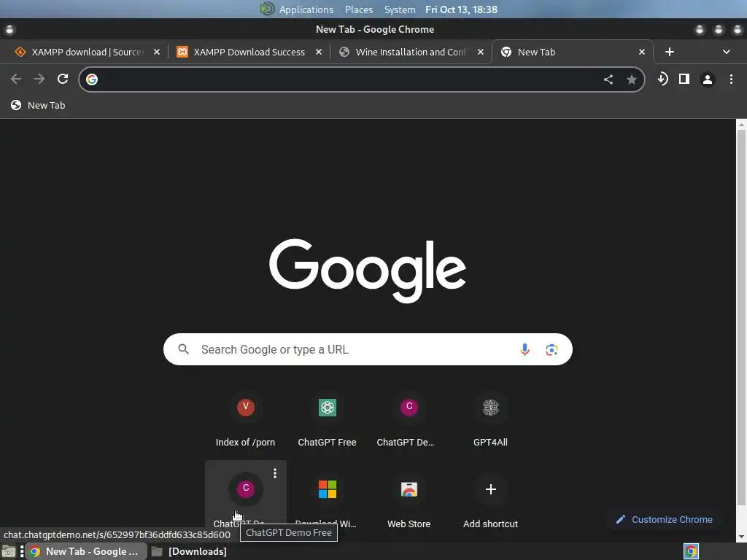Click show desktop icon in bottom panel
This screenshot has width=747, height=560.
(x=9, y=551)
